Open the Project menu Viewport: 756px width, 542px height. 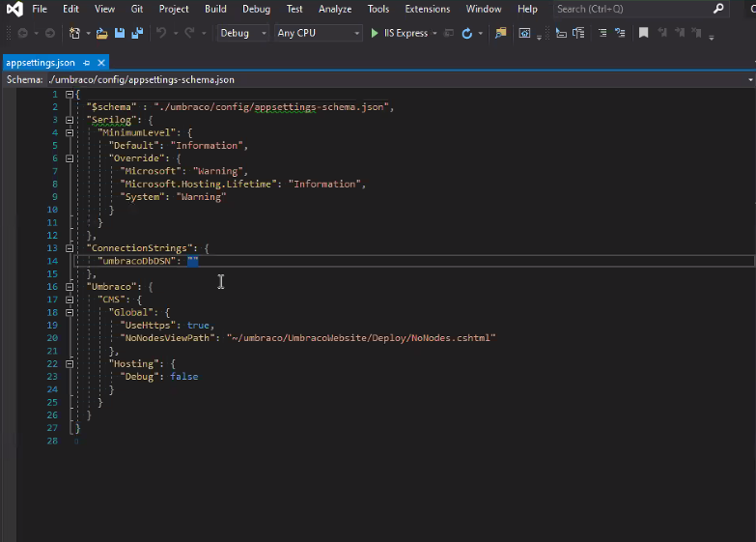[174, 9]
